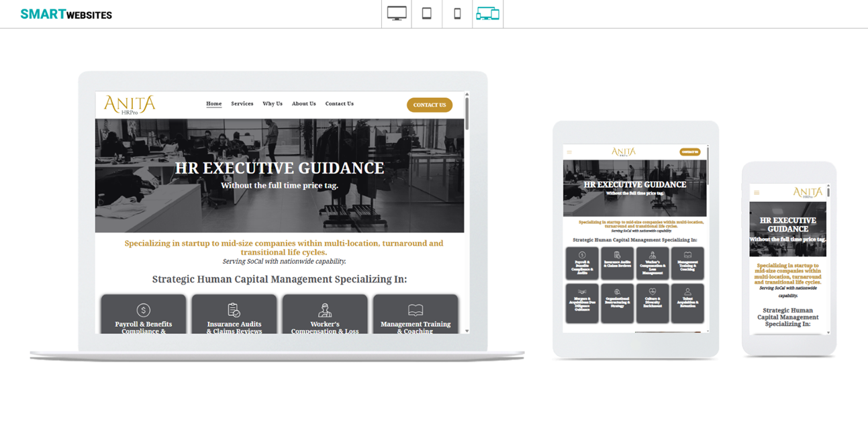Click the tablet preview scrollbar thumb
The width and height of the screenshot is (868, 422).
[x=707, y=166]
